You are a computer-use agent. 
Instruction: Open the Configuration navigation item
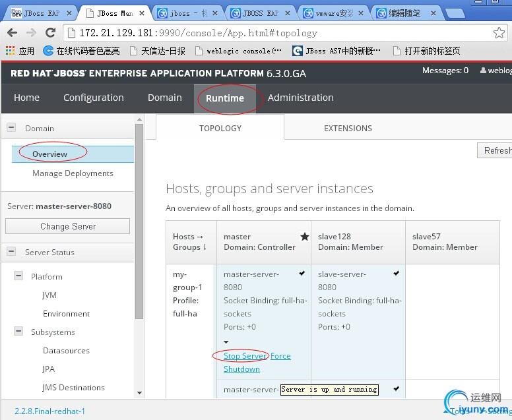94,98
